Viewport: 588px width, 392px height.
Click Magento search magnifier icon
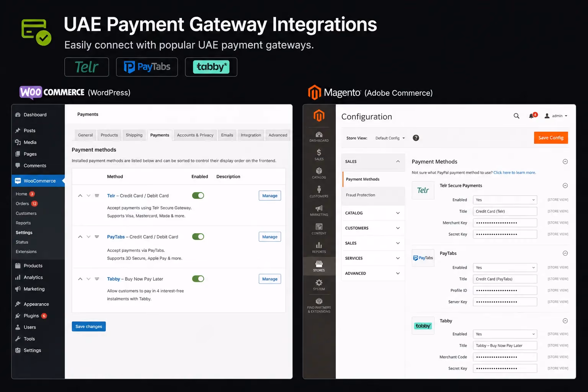coord(516,116)
